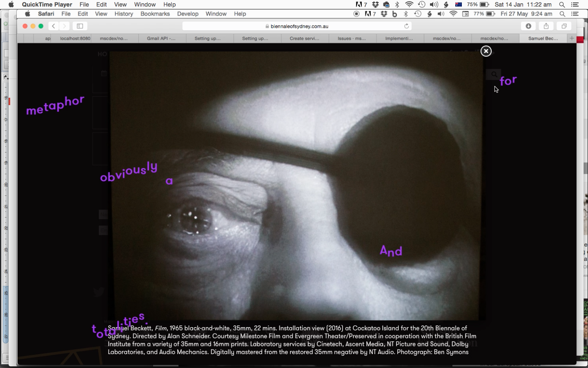This screenshot has width=588, height=368.
Task: Click the 75% battery indicator
Action: coord(478,4)
